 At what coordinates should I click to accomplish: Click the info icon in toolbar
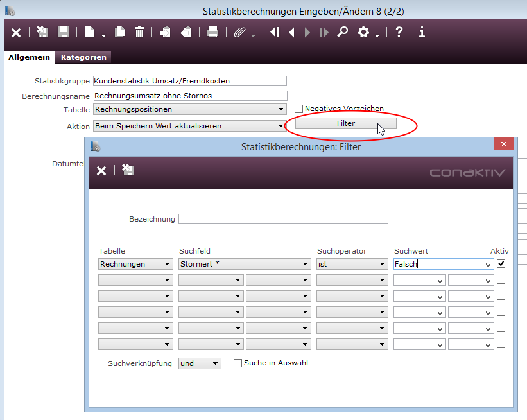[x=422, y=32]
